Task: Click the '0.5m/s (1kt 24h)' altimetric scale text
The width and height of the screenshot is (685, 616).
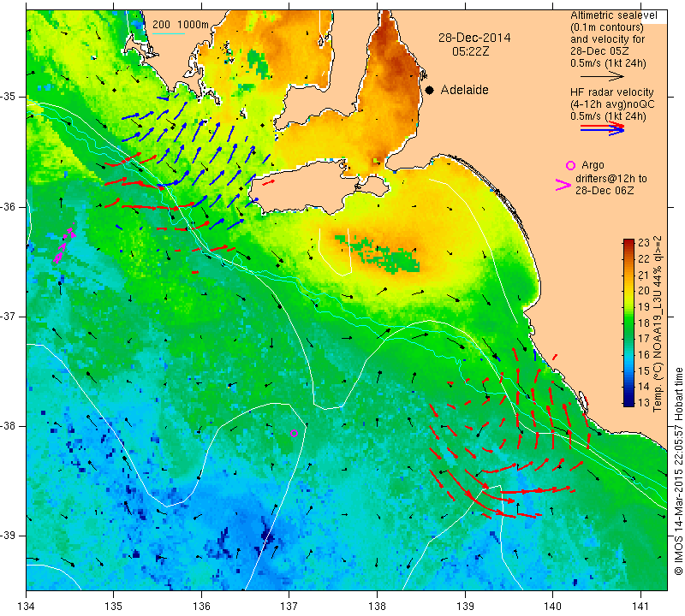Action: click(x=608, y=62)
